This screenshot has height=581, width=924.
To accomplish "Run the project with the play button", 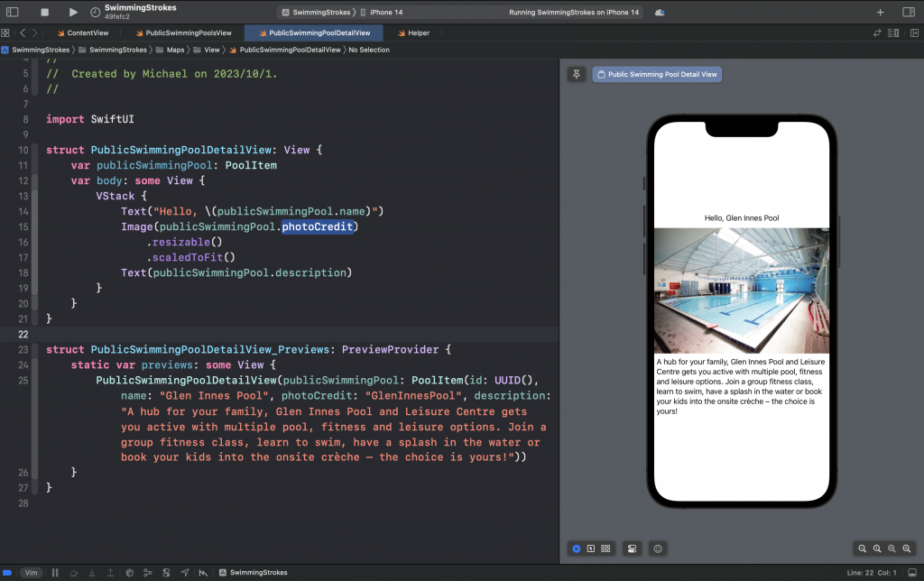I will coord(72,12).
